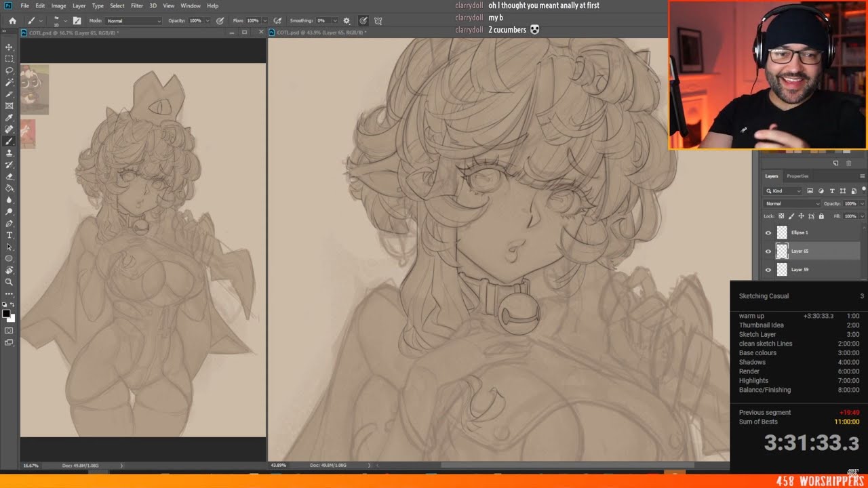Open layer filter Kind dropdown
868x488 pixels.
click(783, 191)
